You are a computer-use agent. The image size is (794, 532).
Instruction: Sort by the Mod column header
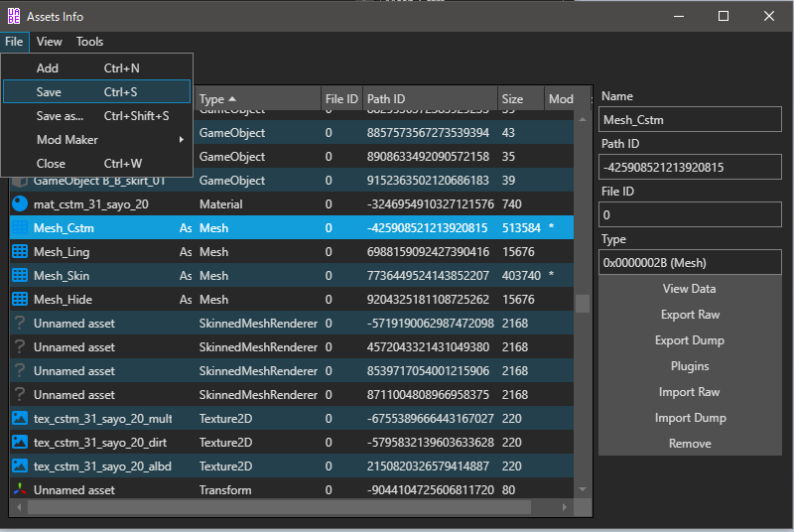[567, 98]
